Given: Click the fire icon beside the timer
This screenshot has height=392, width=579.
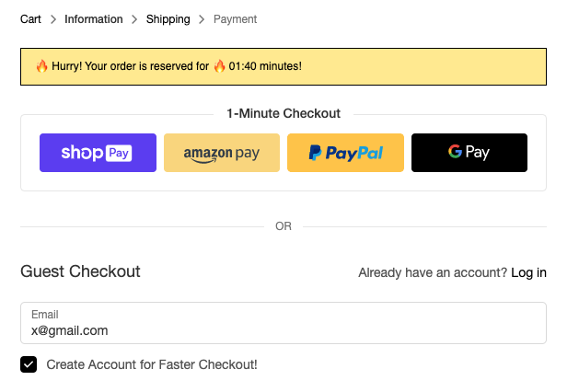Looking at the screenshot, I should coord(219,66).
